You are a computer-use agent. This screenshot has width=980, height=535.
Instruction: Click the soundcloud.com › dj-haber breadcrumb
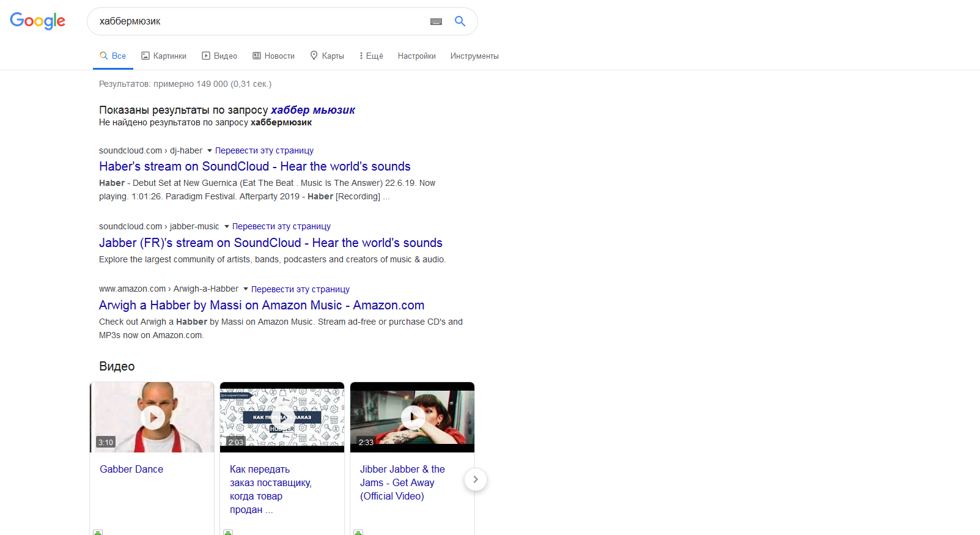click(150, 150)
